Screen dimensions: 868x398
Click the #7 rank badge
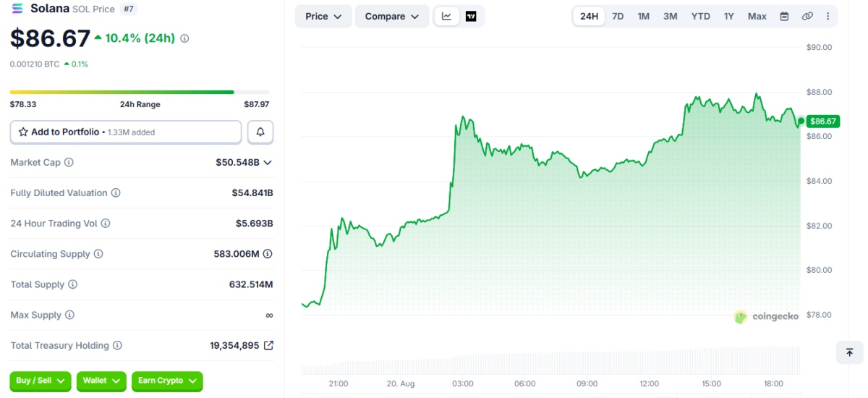tap(129, 9)
